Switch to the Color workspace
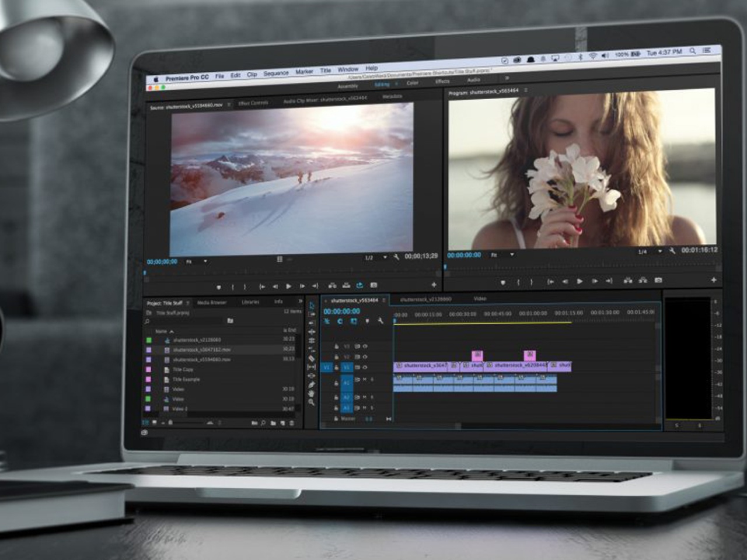This screenshot has height=560, width=747. (x=412, y=83)
